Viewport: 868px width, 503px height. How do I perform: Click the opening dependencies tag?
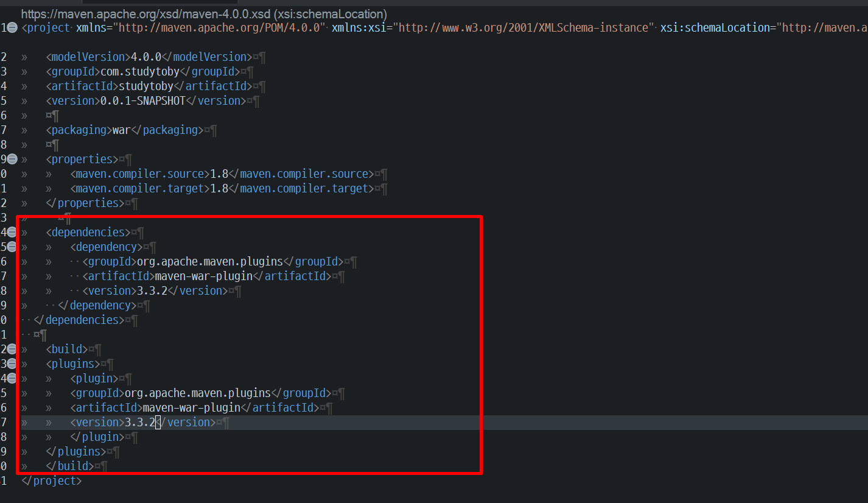pyautogui.click(x=88, y=232)
